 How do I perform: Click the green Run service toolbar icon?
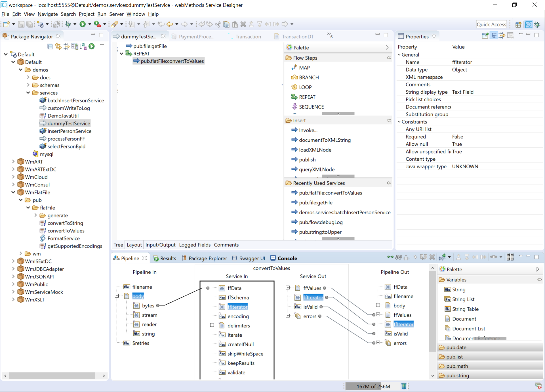[83, 24]
